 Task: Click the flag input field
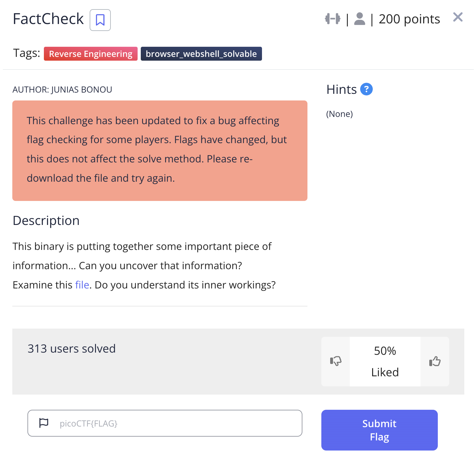click(x=177, y=423)
